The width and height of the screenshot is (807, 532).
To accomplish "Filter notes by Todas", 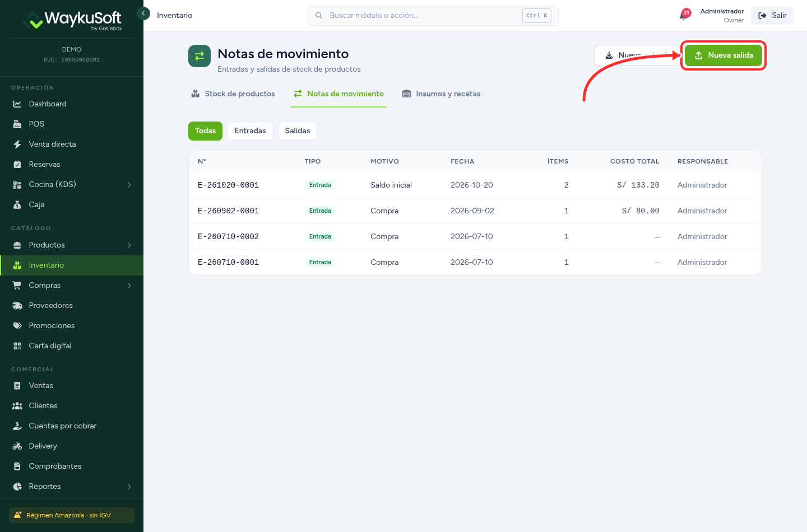I will 205,131.
